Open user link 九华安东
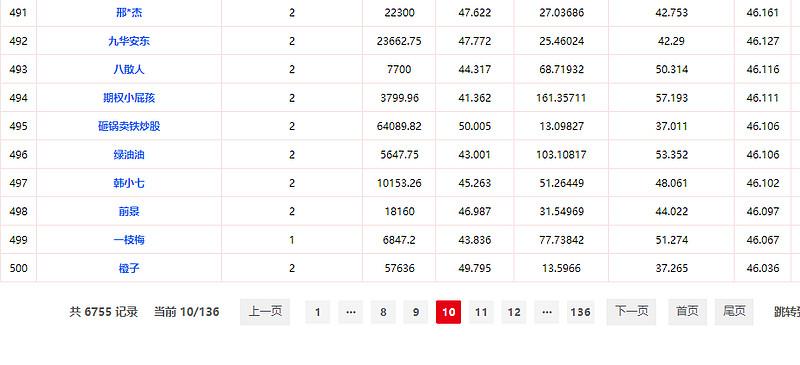Viewport: 800px width, 365px height. point(129,41)
